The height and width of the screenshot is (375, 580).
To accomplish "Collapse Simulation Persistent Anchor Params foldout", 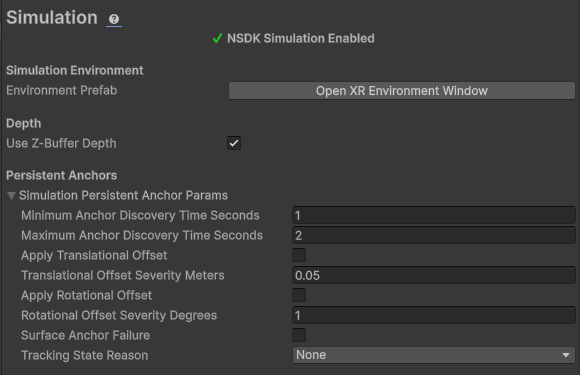I will pos(11,196).
